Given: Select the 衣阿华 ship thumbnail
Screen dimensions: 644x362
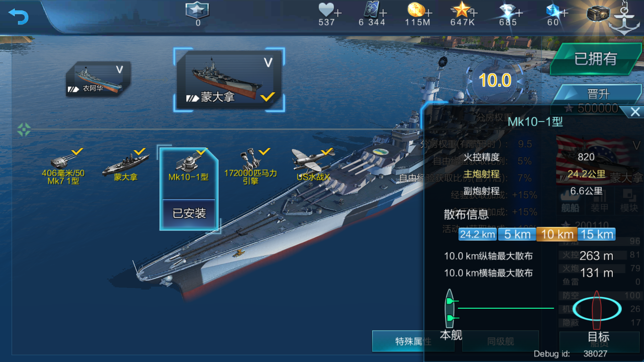Looking at the screenshot, I should (98, 79).
